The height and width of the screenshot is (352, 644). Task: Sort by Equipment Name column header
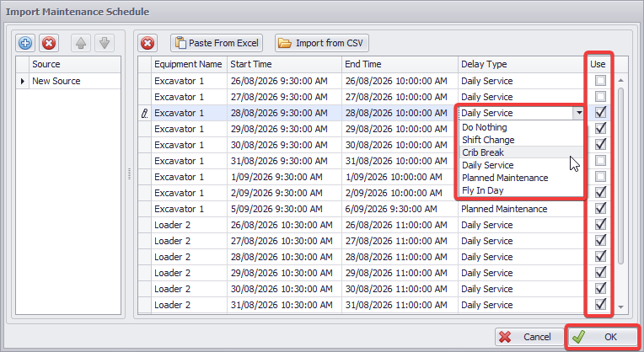[189, 64]
